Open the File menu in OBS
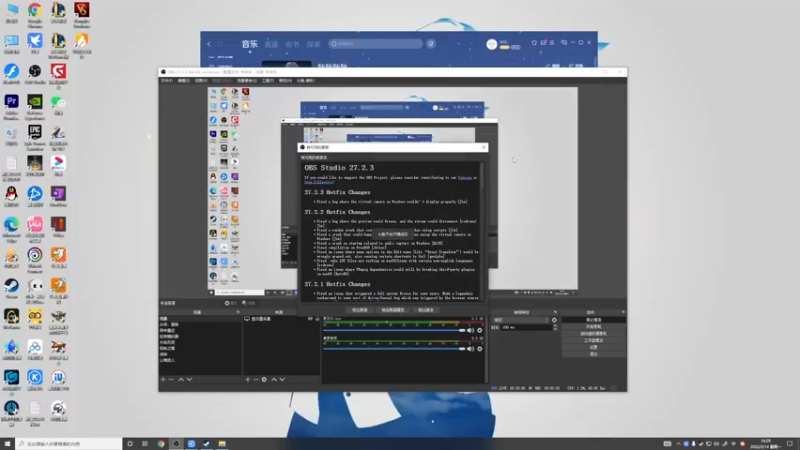This screenshot has width=800, height=450. point(167,81)
